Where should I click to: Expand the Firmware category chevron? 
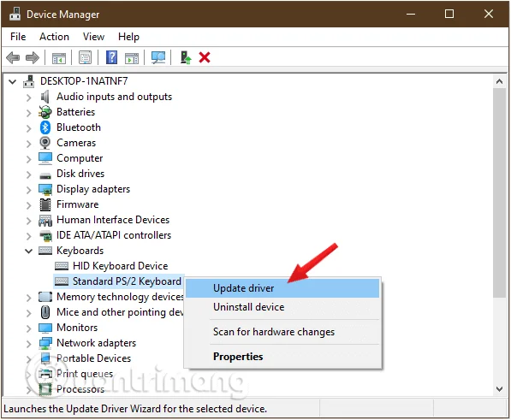[x=29, y=205]
